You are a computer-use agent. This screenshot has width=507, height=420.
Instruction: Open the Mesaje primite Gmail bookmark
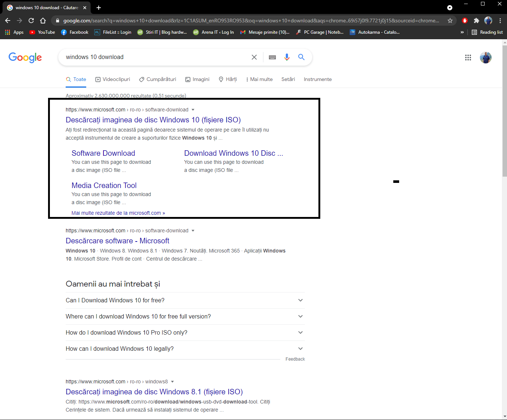pos(265,32)
